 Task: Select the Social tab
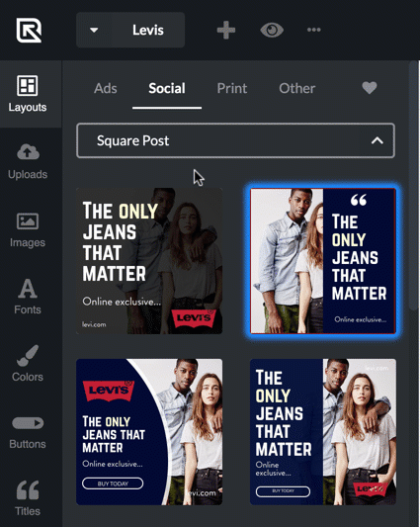point(167,88)
